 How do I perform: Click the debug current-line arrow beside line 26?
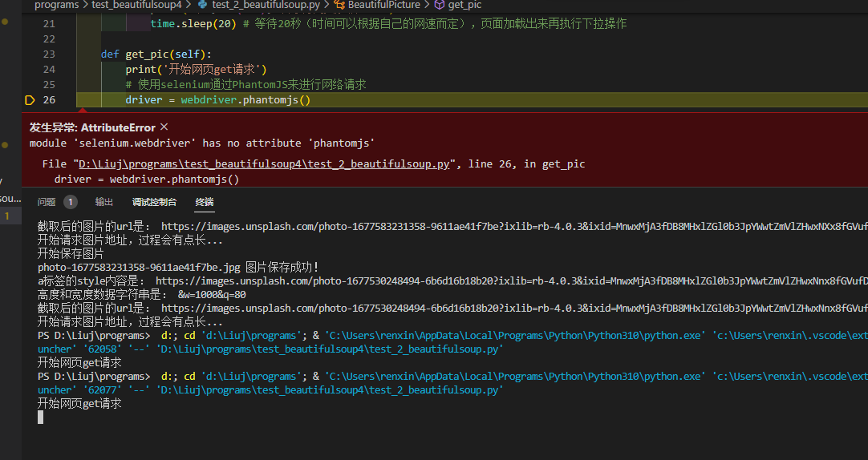(x=30, y=100)
